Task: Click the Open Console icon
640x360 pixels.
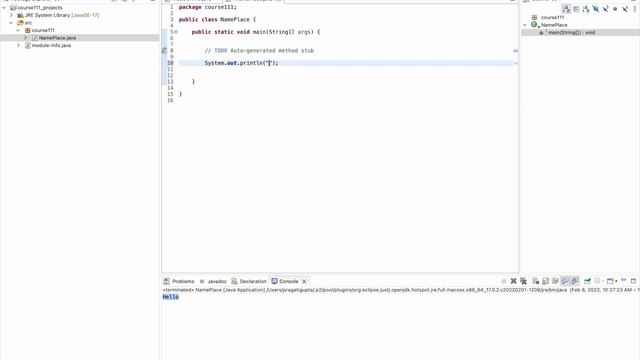Action: (610, 281)
